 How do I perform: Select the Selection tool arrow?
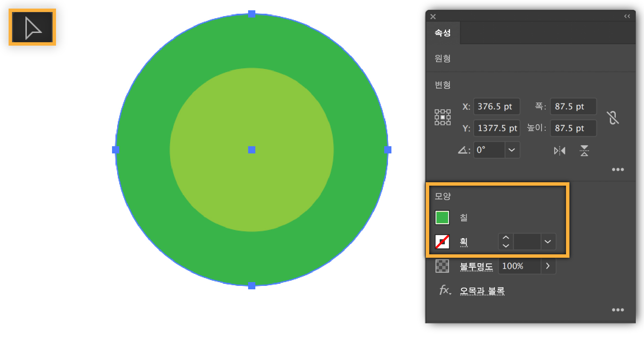[x=32, y=27]
